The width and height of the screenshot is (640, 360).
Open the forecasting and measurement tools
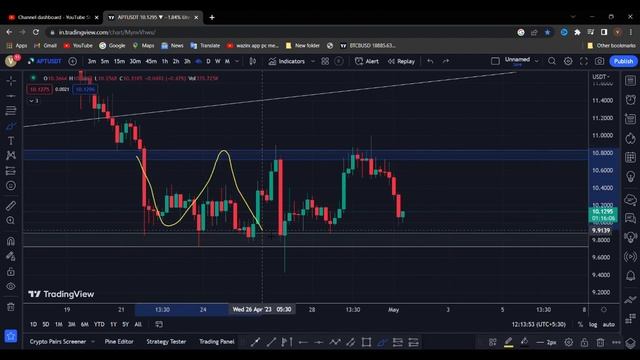(11, 171)
